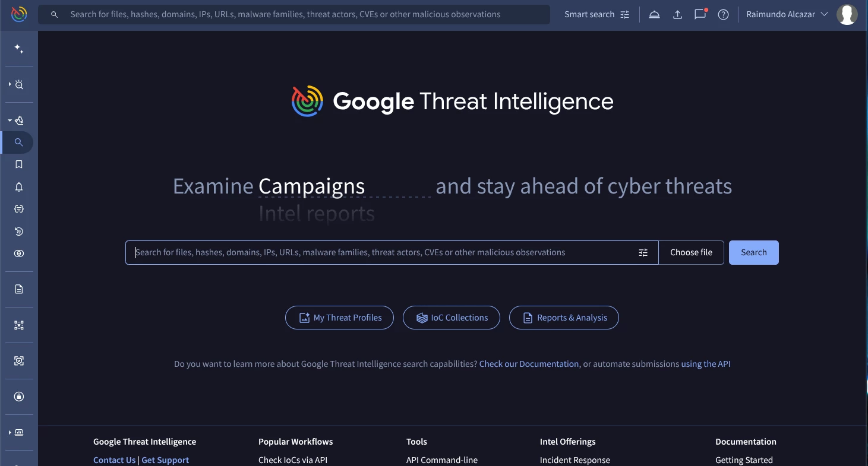Focus the top bar search field
Image resolution: width=868 pixels, height=466 pixels.
(x=294, y=14)
